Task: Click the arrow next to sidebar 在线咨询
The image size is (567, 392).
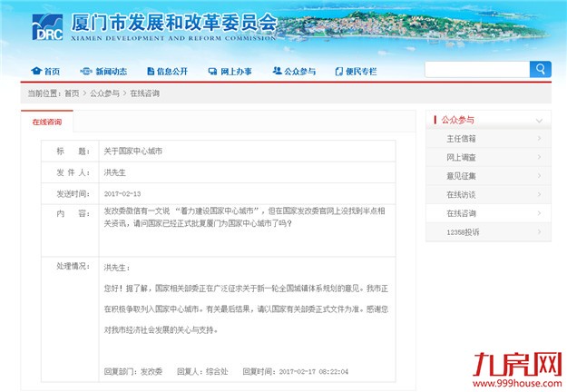Action: (539, 213)
